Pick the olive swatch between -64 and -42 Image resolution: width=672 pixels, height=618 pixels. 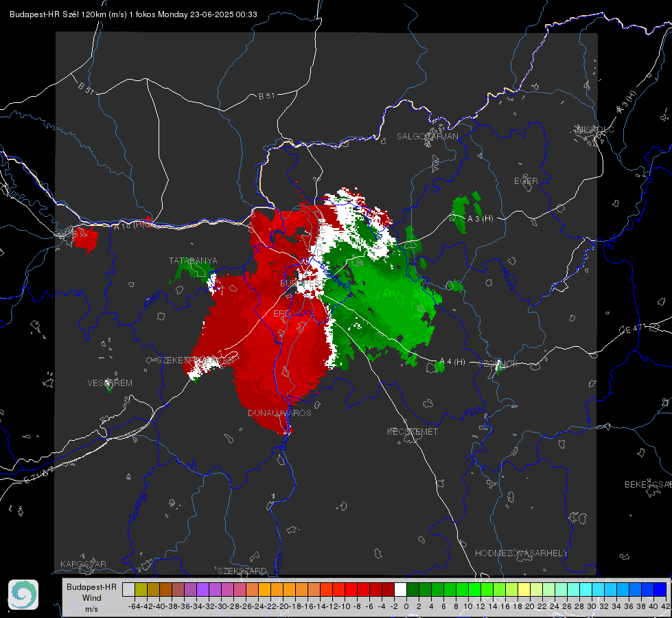[141, 589]
